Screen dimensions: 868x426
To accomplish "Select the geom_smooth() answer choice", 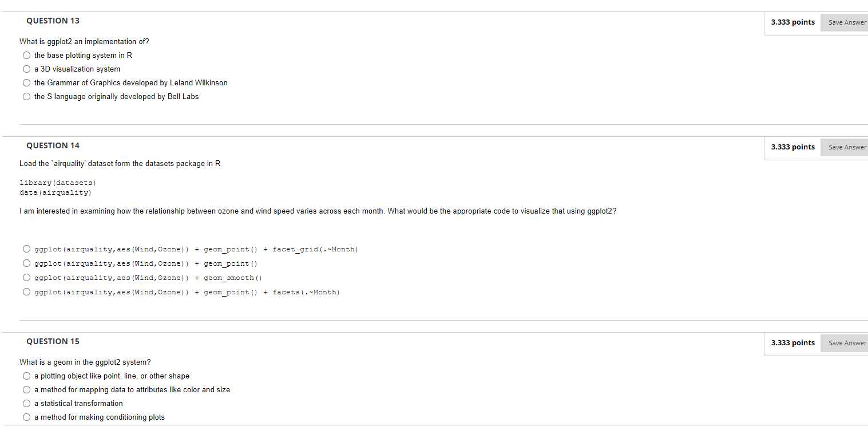I will (x=26, y=277).
